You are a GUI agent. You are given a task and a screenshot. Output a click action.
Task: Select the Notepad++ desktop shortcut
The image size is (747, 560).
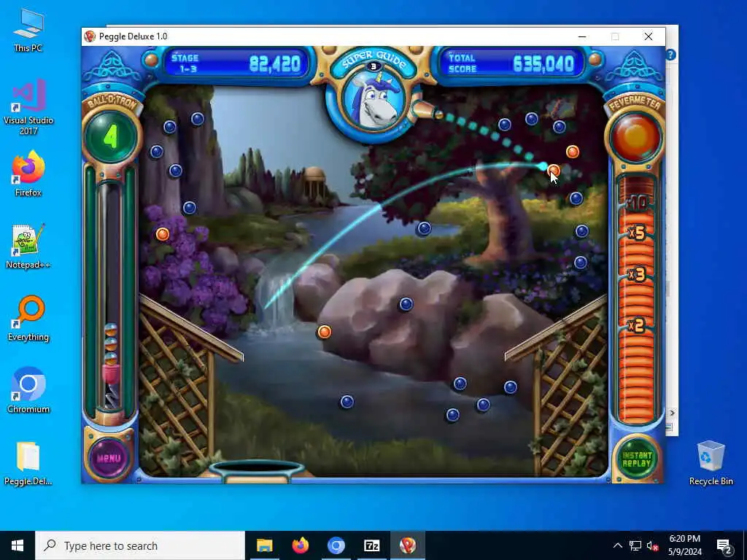click(28, 246)
